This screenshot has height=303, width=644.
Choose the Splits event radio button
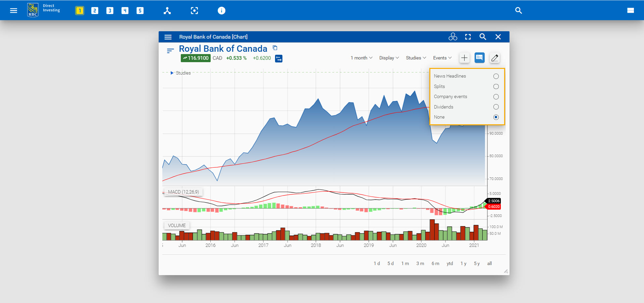(x=496, y=87)
